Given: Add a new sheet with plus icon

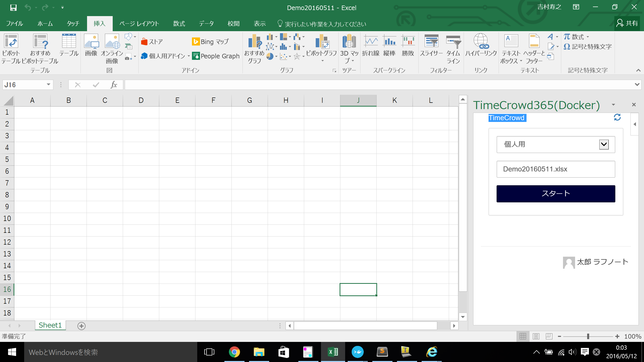Looking at the screenshot, I should pos(81,326).
